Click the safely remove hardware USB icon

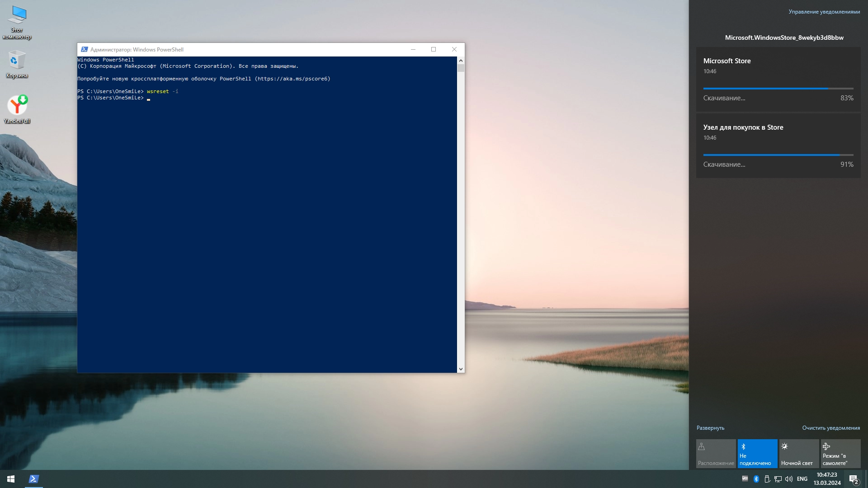pos(767,479)
